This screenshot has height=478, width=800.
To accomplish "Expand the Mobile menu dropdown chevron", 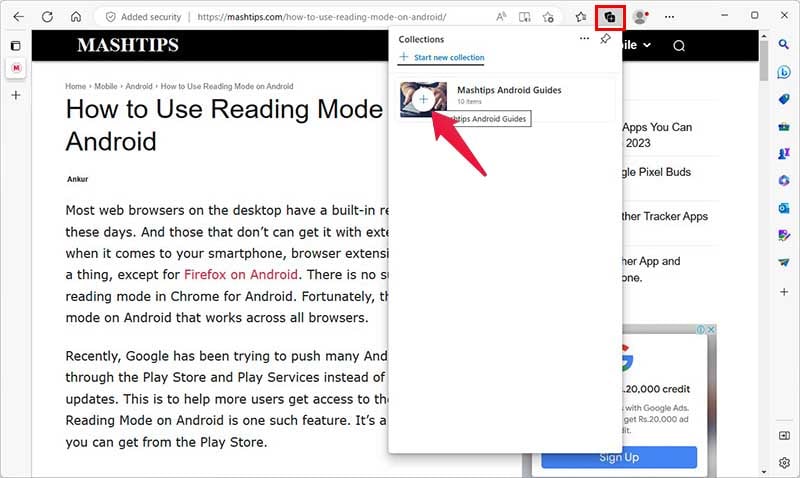I will point(647,45).
